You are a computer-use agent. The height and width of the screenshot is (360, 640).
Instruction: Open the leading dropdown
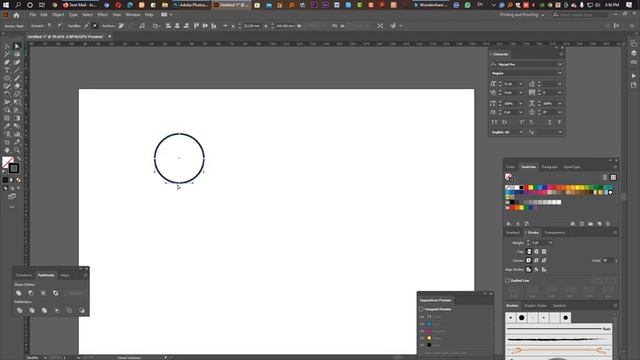point(559,84)
